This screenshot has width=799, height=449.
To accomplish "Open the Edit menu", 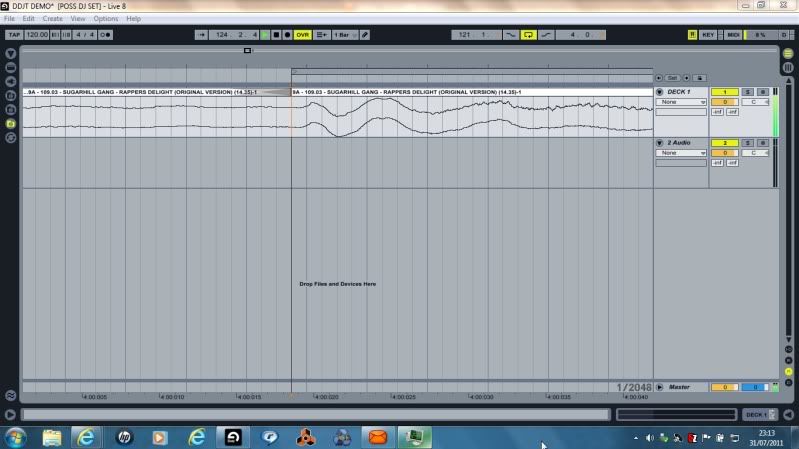I will pyautogui.click(x=29, y=18).
